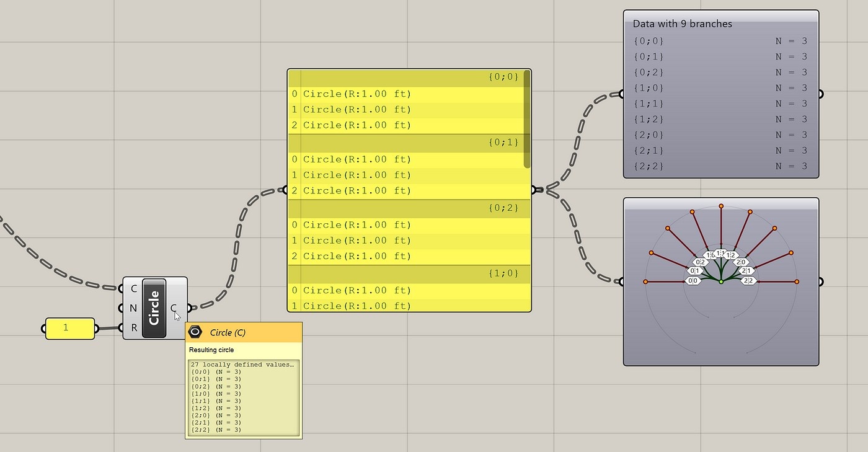Click the C output of the Circle component

(174, 308)
